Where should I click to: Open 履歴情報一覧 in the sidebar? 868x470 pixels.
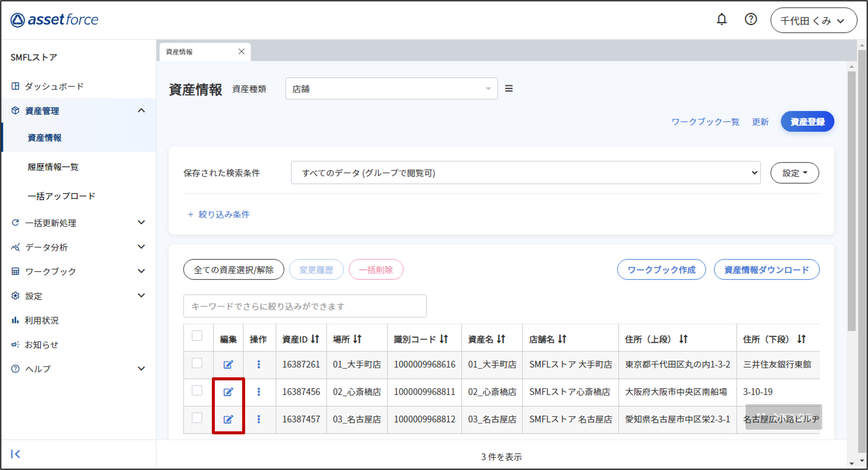(x=53, y=167)
